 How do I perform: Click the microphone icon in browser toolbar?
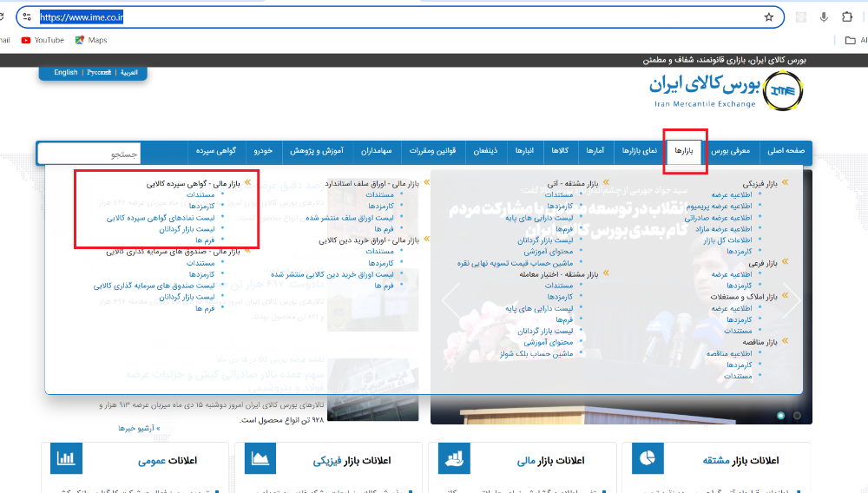[x=824, y=17]
